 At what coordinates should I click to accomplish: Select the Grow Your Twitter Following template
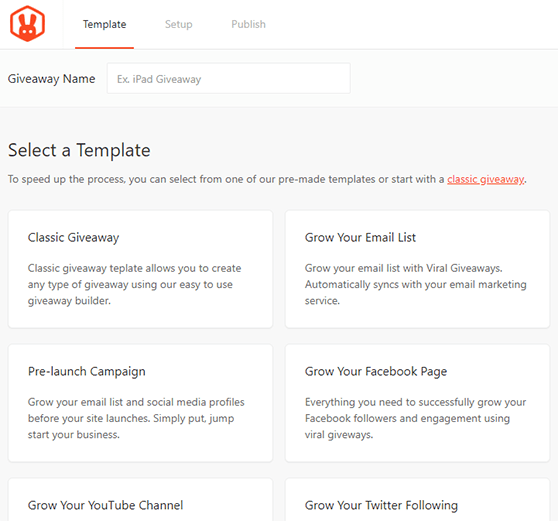(x=417, y=500)
